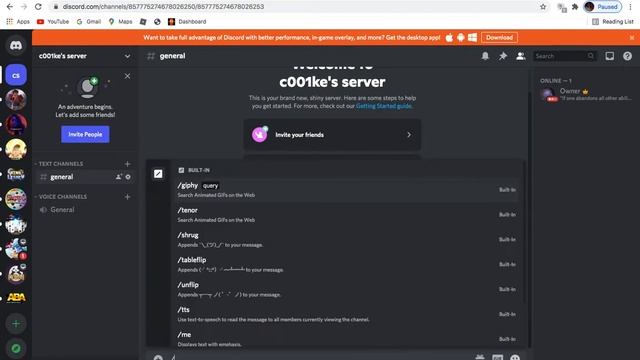This screenshot has width=640, height=360.
Task: Open the Maps bookmark
Action: (120, 22)
